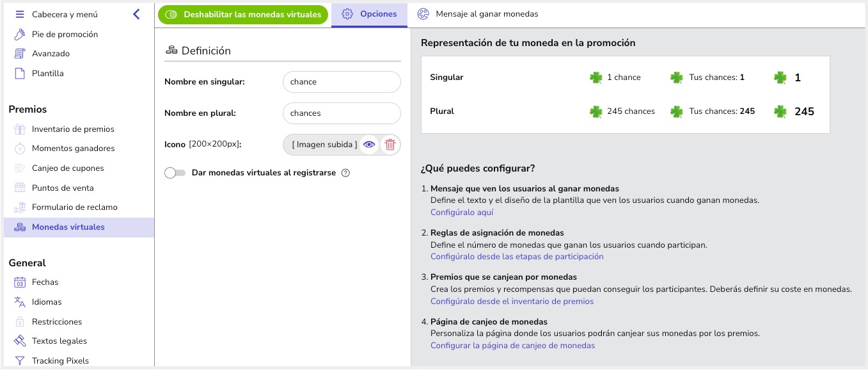Click the Textos legales icon

pyautogui.click(x=20, y=341)
